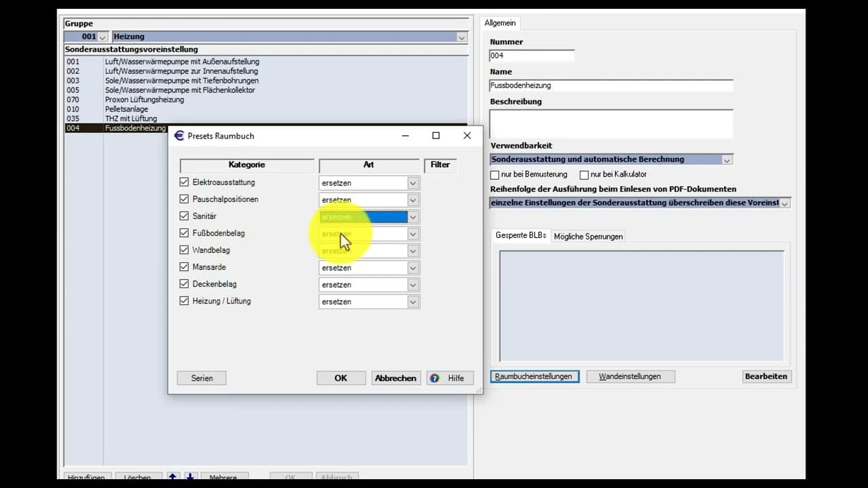868x488 pixels.
Task: Open the Art dropdown for Wandbelag
Action: (x=413, y=251)
